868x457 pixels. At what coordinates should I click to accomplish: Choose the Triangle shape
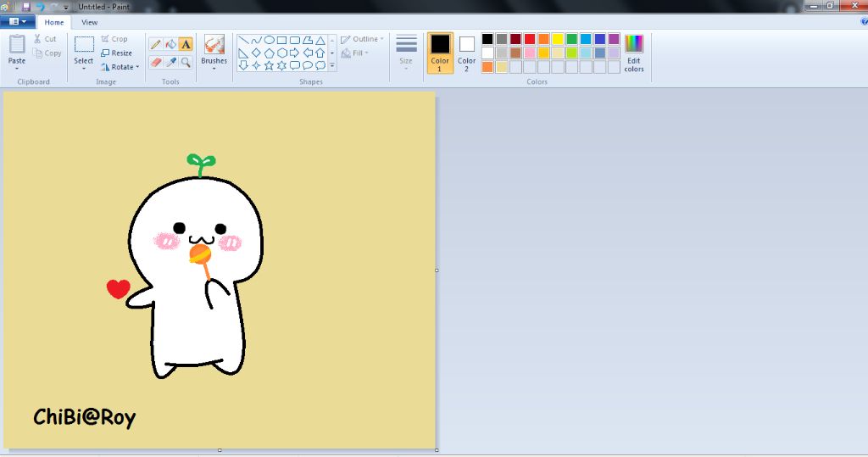[320, 40]
